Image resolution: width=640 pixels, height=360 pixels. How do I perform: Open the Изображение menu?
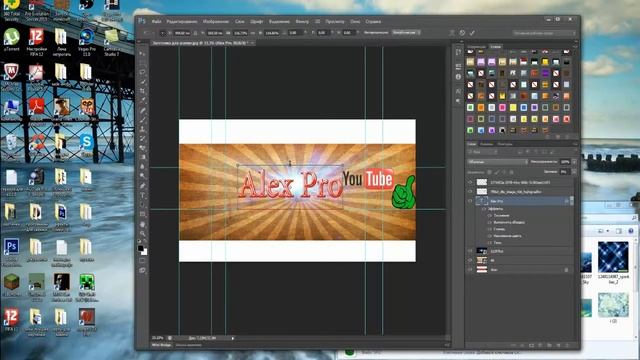coord(216,21)
